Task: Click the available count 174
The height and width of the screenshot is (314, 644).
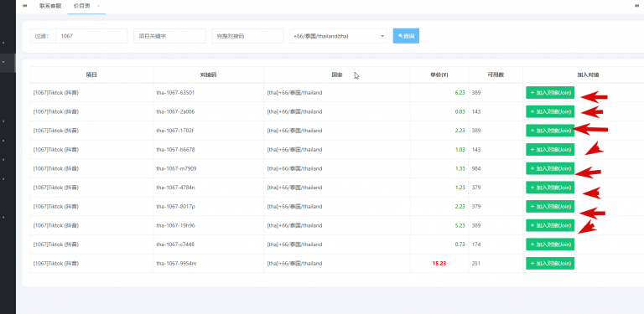Action: pos(476,245)
